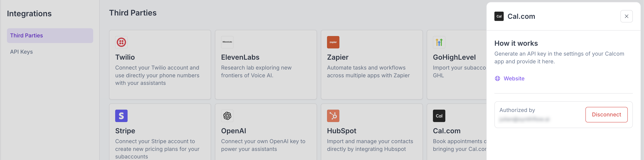Select the Third Parties sidebar item
This screenshot has width=644, height=160.
(50, 36)
